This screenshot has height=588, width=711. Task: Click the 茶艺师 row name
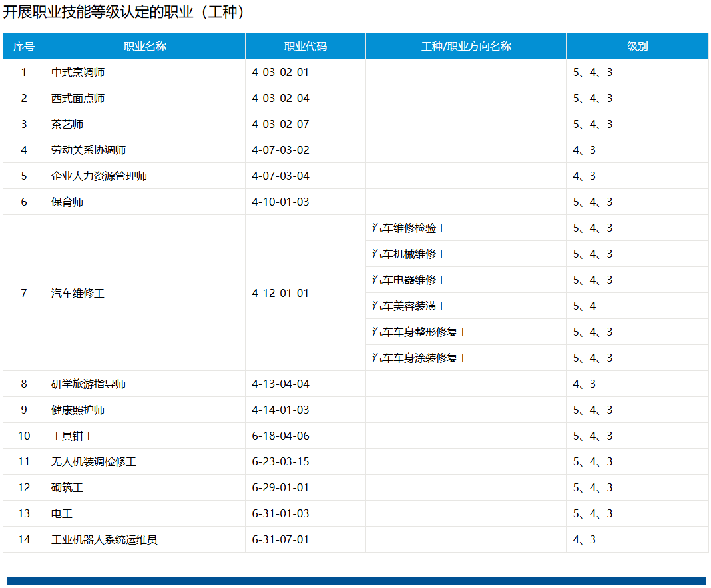tap(67, 125)
